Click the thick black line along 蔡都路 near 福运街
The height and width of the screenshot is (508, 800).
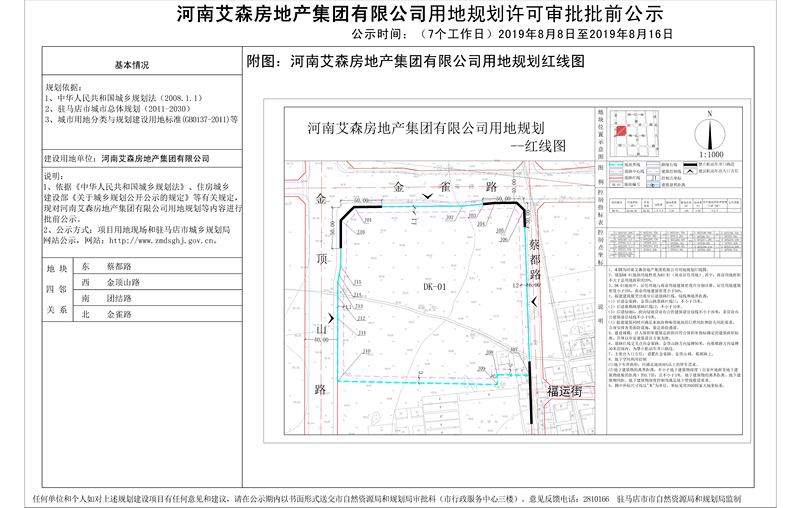531,392
